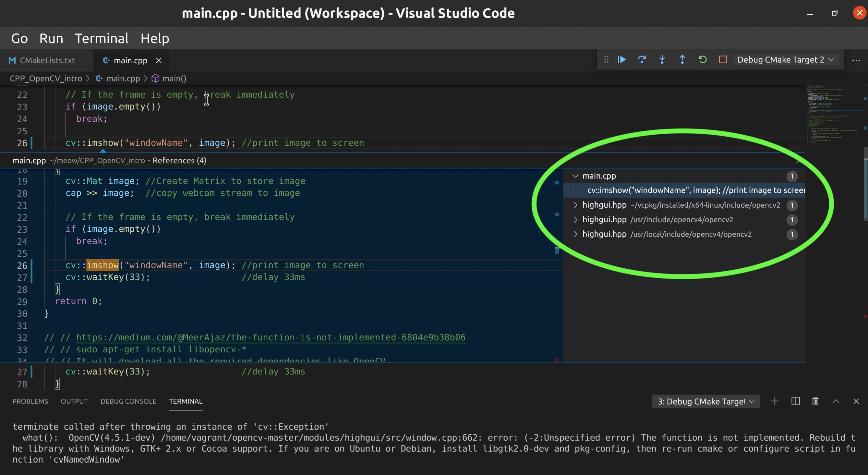Image resolution: width=868 pixels, height=475 pixels.
Task: Click the debug Continue button
Action: click(x=622, y=60)
